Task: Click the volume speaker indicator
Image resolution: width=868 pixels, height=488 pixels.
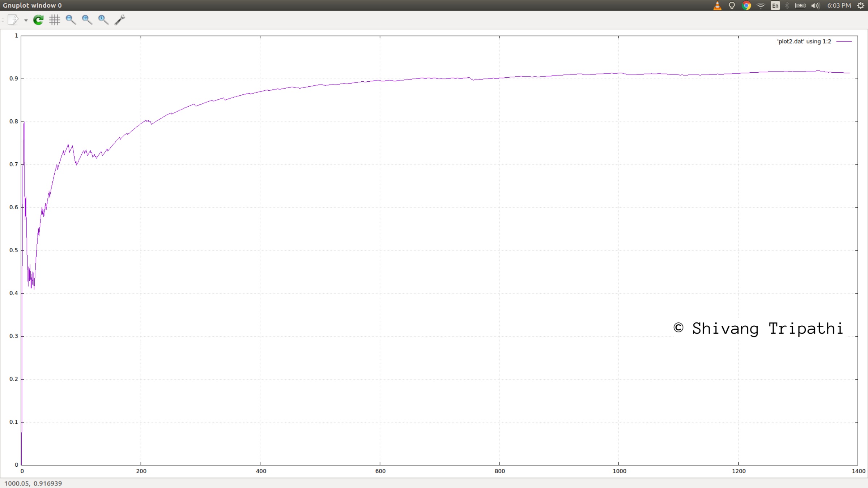Action: click(x=815, y=5)
